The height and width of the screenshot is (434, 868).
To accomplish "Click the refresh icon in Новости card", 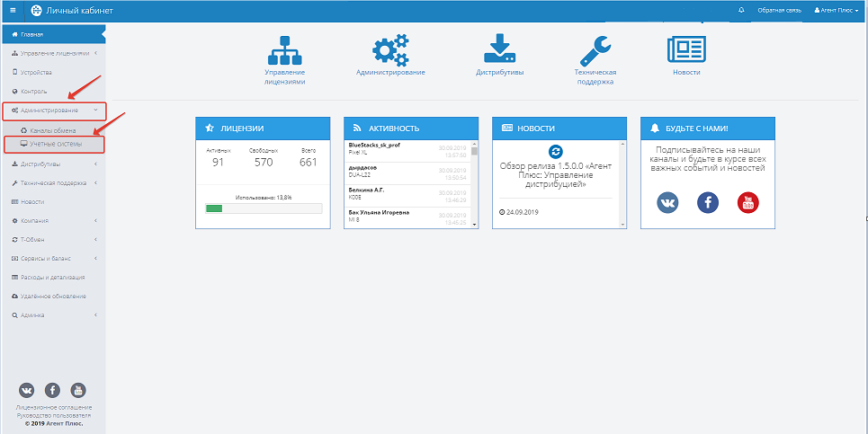I will click(555, 152).
